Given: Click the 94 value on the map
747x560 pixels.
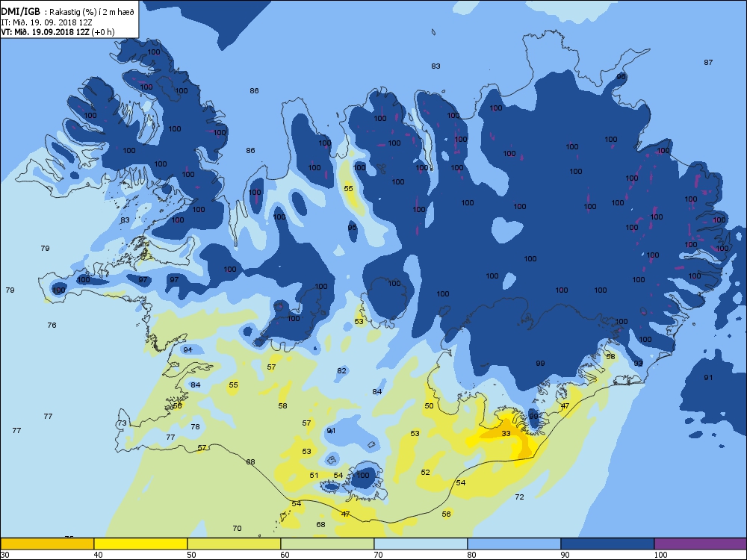Looking at the screenshot, I should pos(187,350).
